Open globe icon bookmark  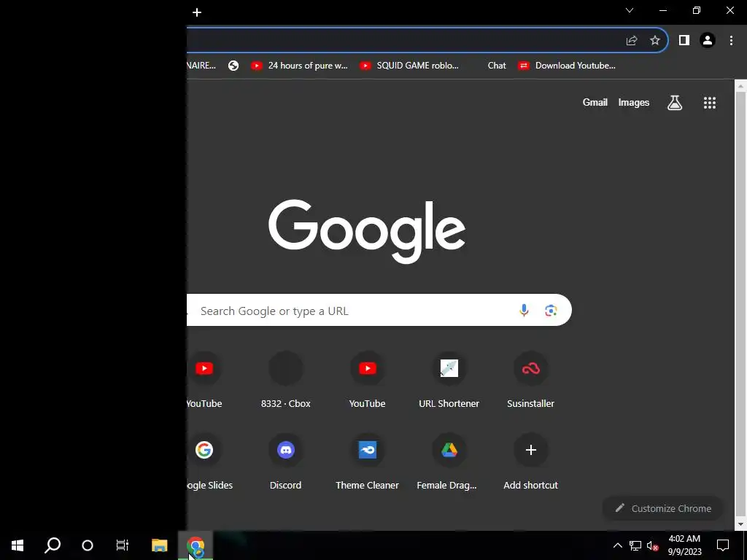(233, 66)
